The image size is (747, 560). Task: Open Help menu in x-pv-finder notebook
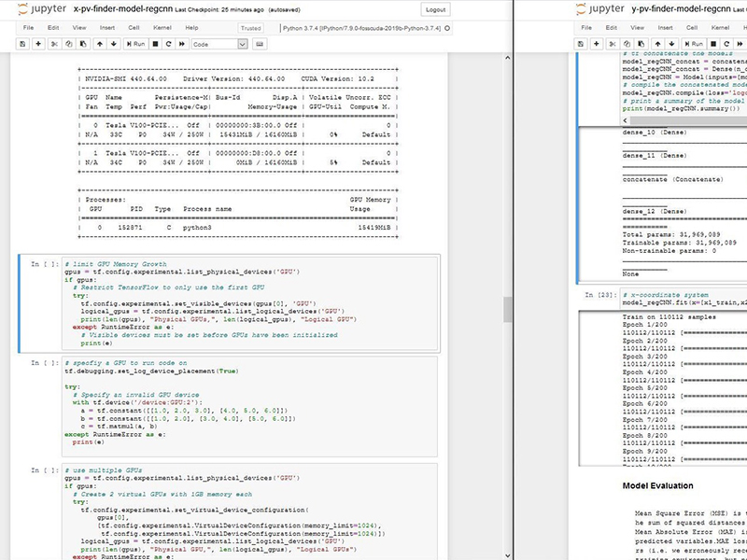pos(191,28)
